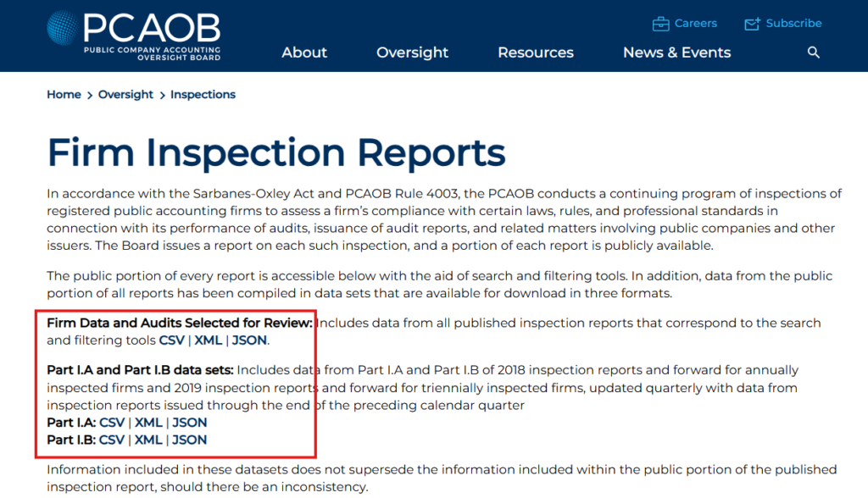Download the Part I.B XML file
Screen dimensions: 868x498
tap(148, 440)
